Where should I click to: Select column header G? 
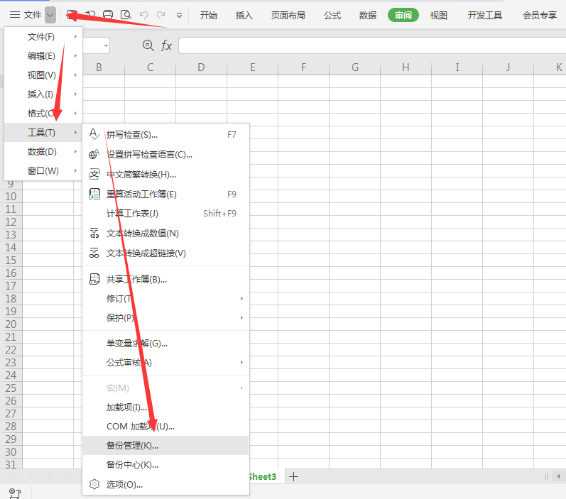(355, 67)
